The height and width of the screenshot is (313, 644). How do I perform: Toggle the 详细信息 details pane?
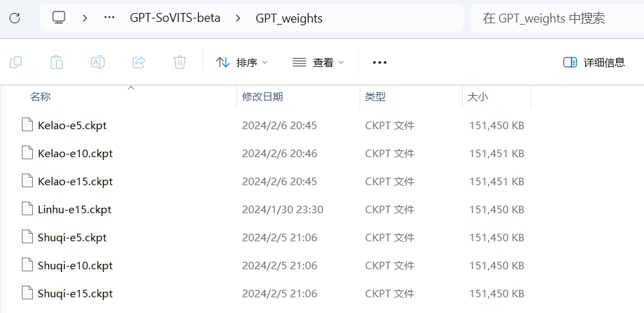click(x=594, y=62)
